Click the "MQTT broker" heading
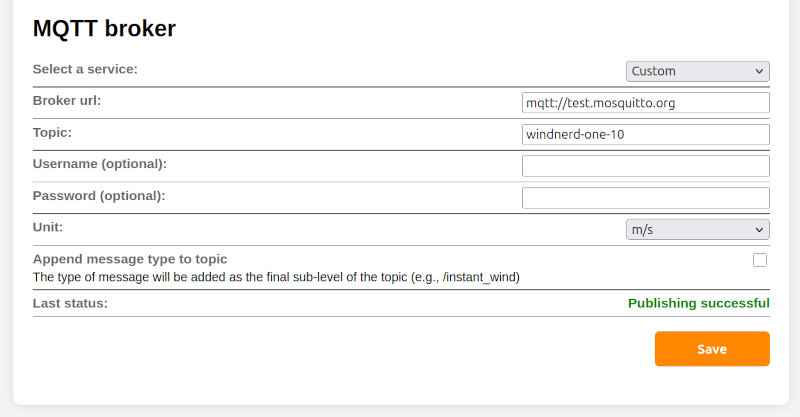800x417 pixels. 104,28
